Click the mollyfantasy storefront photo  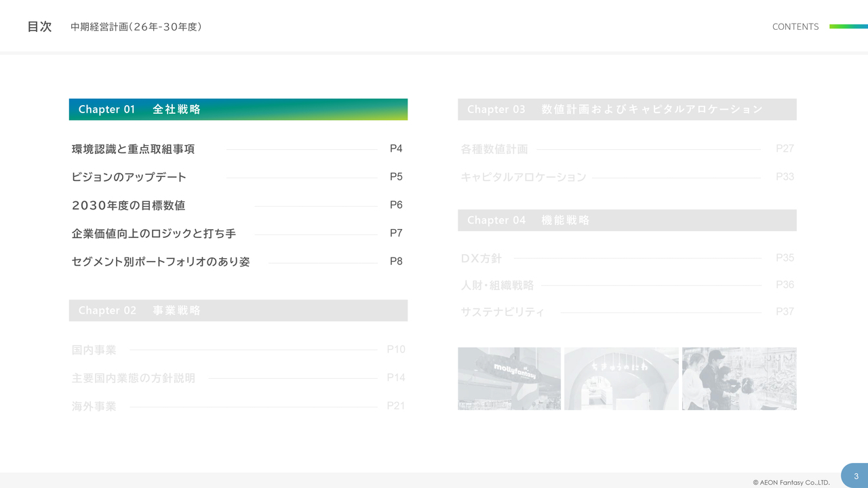(x=509, y=378)
